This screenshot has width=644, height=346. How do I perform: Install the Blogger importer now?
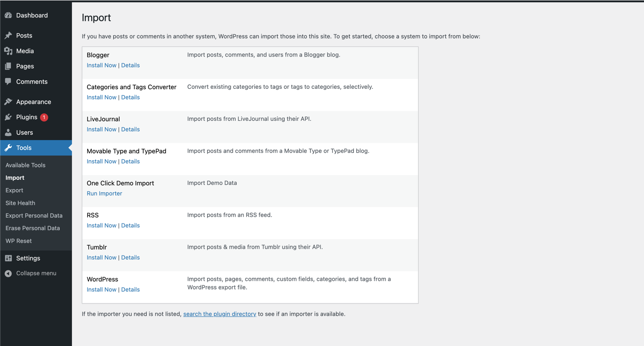(101, 66)
